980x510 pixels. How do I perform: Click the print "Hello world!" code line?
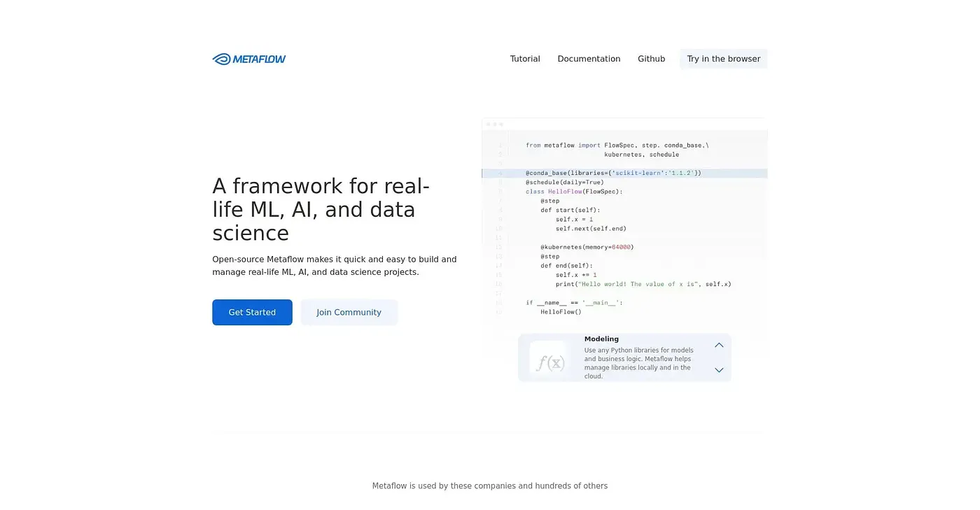643,284
